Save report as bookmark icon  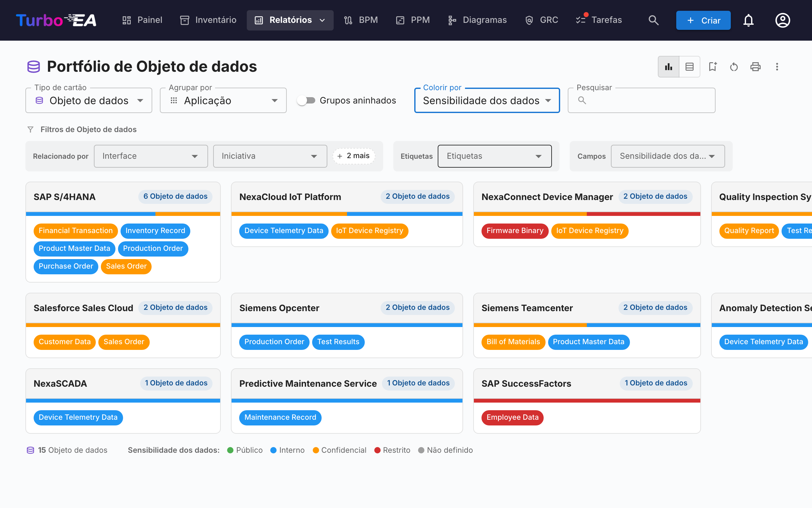(x=712, y=67)
